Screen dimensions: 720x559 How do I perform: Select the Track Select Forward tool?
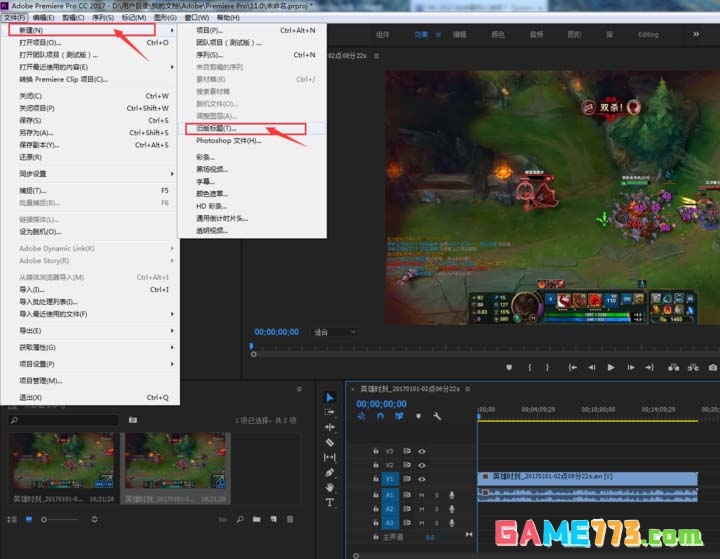coord(329,412)
